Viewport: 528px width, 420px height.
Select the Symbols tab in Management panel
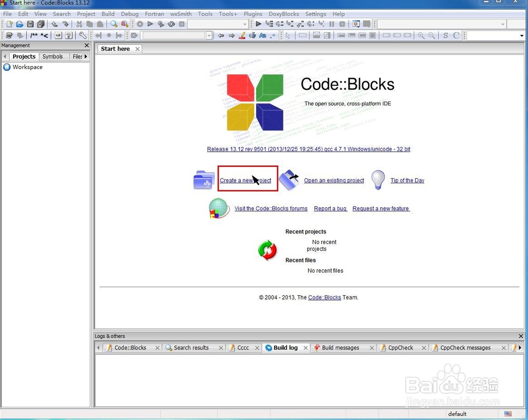53,57
